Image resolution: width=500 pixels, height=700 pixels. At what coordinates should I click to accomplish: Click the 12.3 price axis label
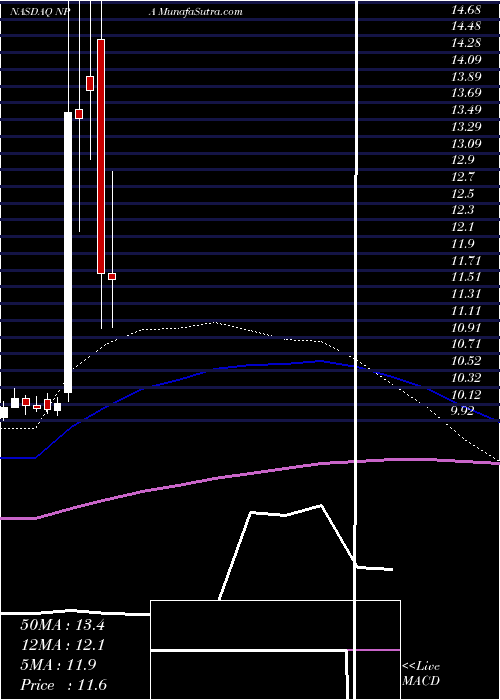pyautogui.click(x=462, y=210)
